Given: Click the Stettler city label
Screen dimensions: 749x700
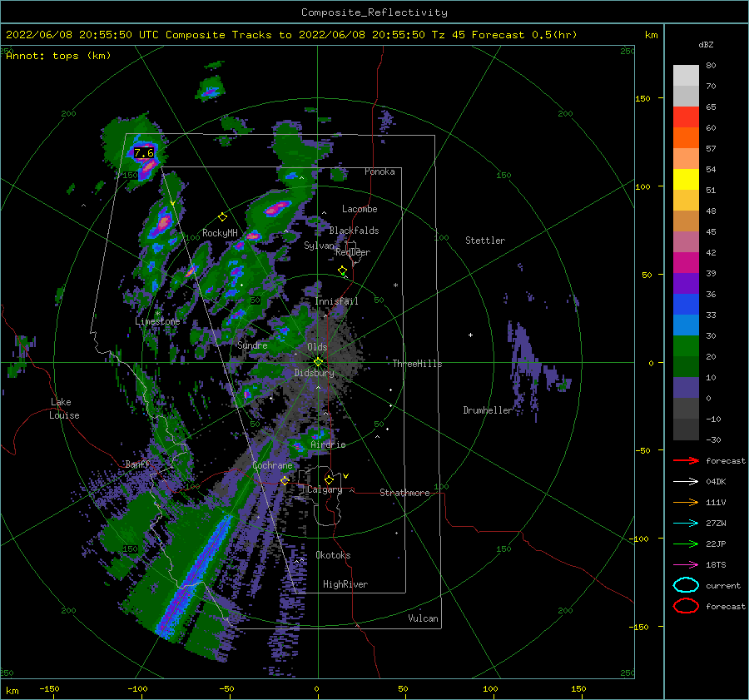Looking at the screenshot, I should coord(485,241).
